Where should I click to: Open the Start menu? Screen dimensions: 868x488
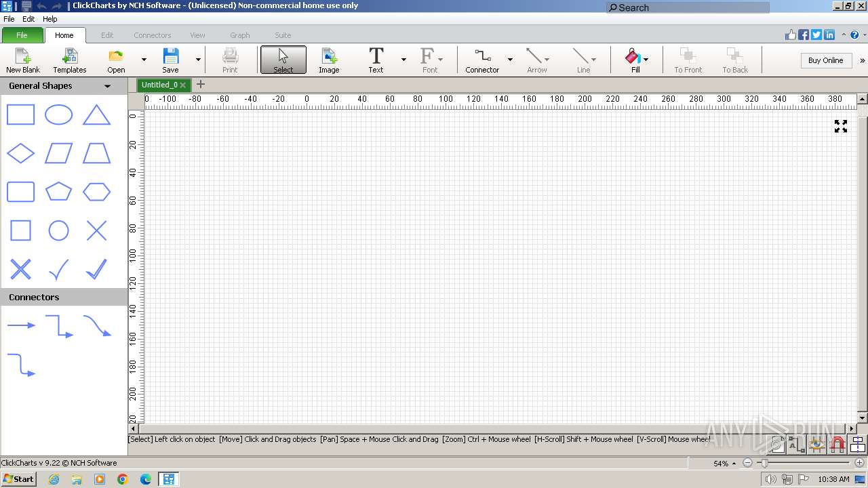click(19, 479)
